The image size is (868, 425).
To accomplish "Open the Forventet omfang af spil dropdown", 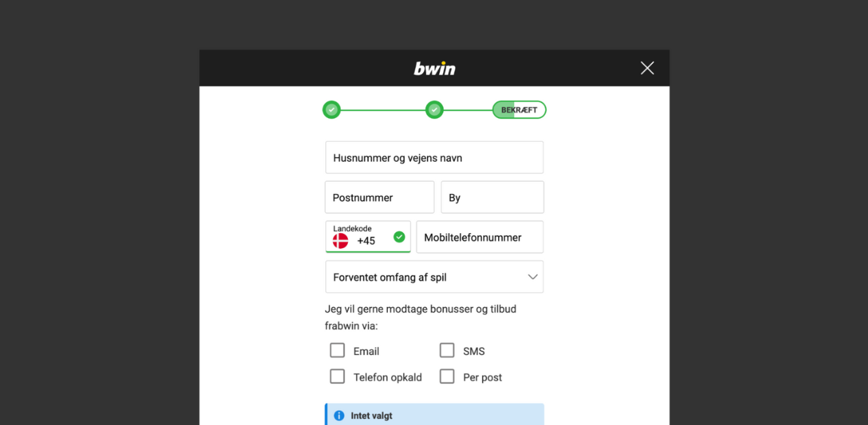I will [434, 277].
